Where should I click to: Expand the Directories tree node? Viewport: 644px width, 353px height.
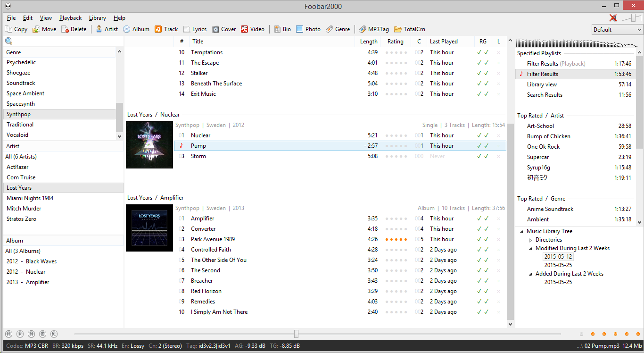tap(530, 240)
